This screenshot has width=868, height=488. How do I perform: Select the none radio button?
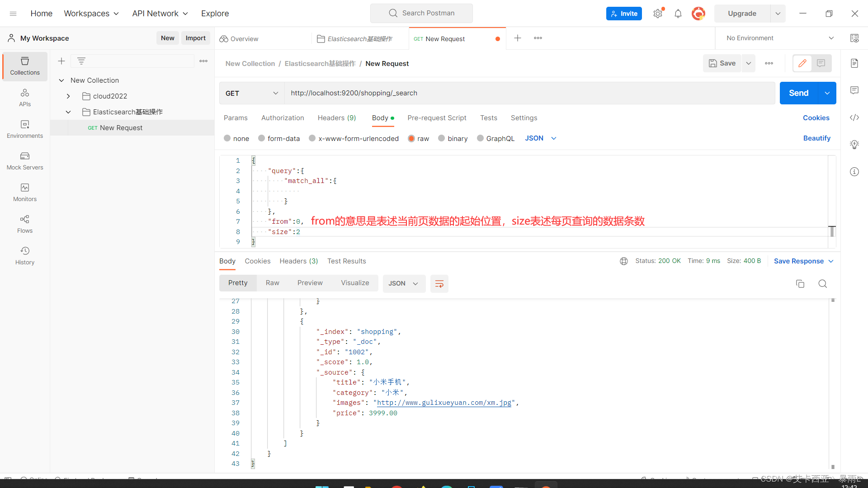[x=227, y=138]
